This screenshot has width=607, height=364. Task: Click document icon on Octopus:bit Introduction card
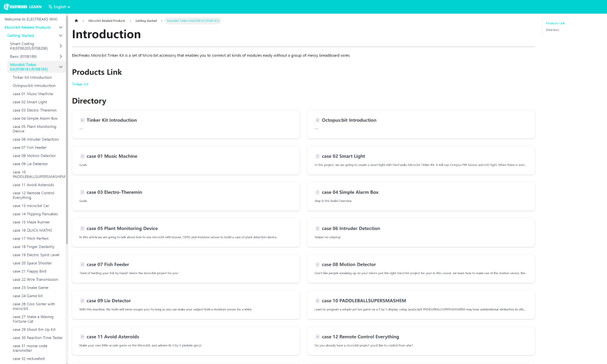click(317, 120)
